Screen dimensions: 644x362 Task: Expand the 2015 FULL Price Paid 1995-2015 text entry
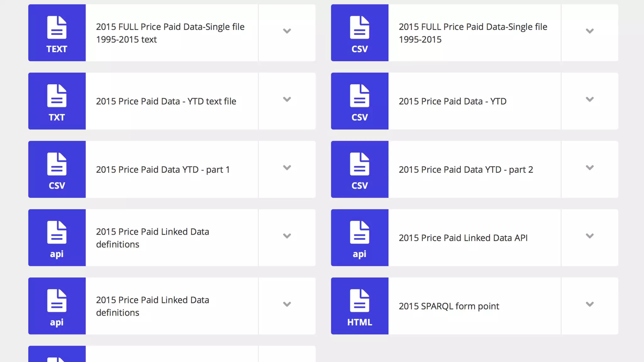tap(287, 31)
